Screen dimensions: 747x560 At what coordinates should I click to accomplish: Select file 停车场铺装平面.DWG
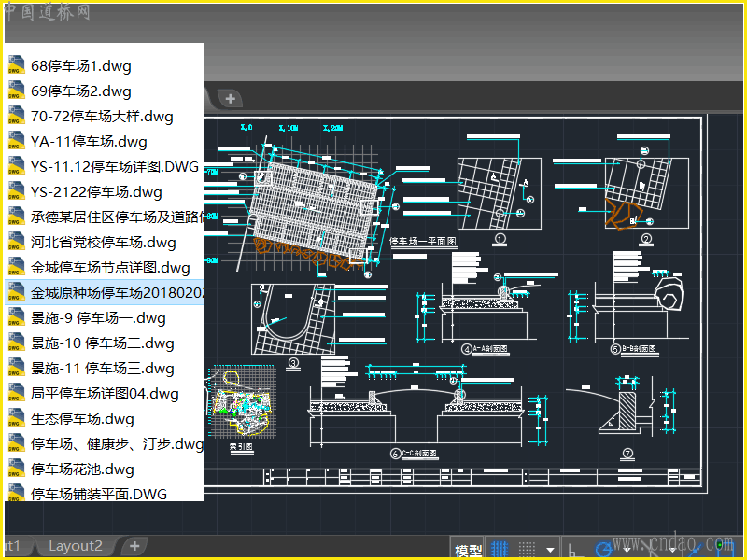(105, 493)
